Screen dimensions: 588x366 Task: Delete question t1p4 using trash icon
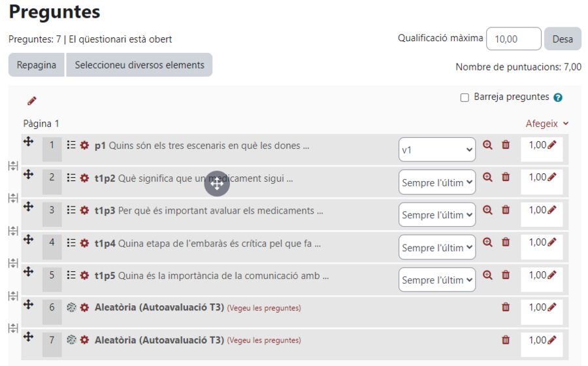[x=506, y=242]
